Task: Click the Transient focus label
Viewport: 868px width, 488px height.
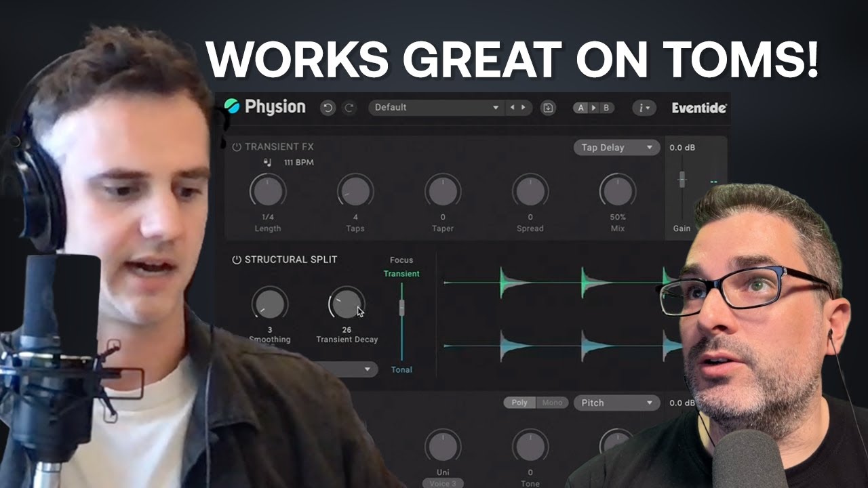Action: click(x=401, y=274)
